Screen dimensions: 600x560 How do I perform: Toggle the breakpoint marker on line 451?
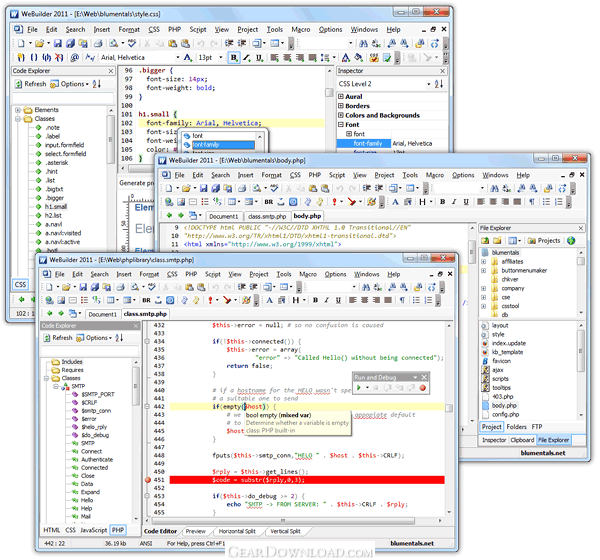pyautogui.click(x=148, y=480)
